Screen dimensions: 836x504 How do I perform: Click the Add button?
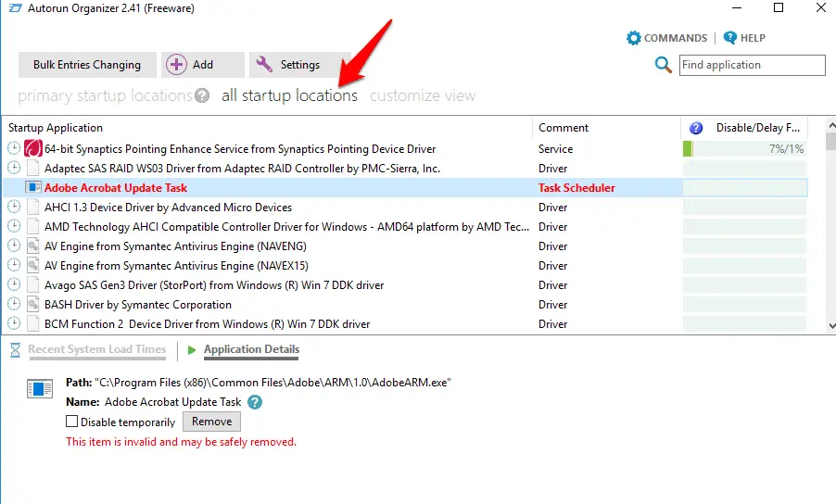[x=203, y=65]
